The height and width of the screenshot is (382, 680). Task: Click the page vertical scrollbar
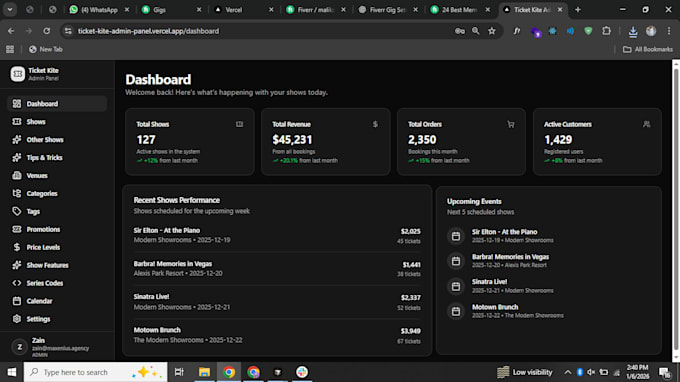tap(676, 208)
